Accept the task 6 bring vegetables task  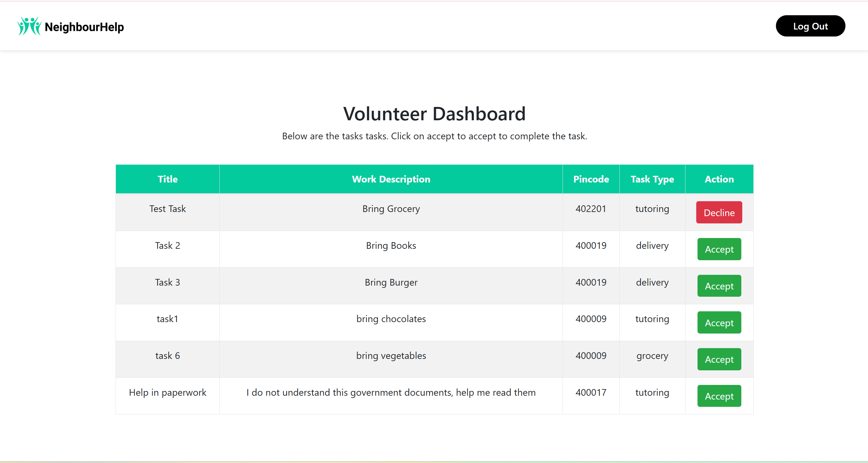(719, 359)
